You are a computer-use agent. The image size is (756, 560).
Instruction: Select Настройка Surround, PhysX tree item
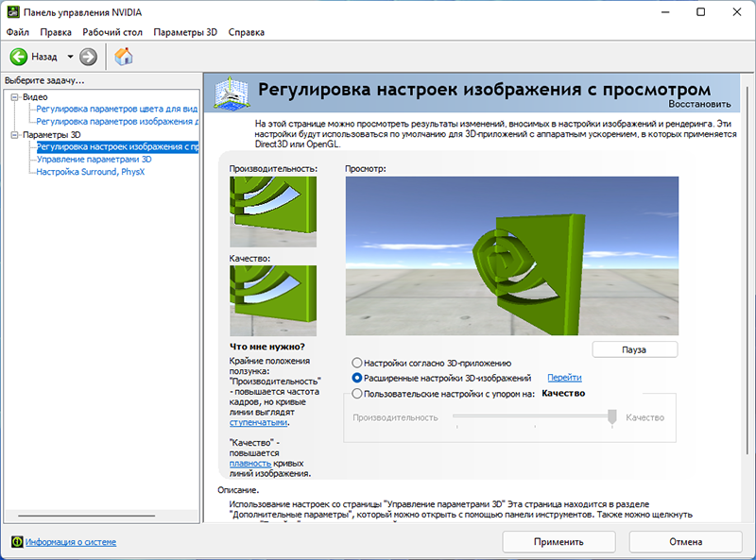[x=91, y=172]
